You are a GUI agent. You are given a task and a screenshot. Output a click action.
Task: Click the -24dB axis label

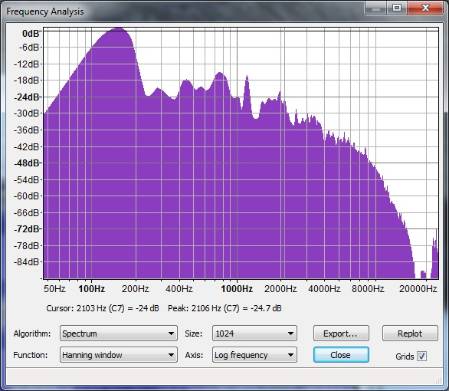click(27, 97)
